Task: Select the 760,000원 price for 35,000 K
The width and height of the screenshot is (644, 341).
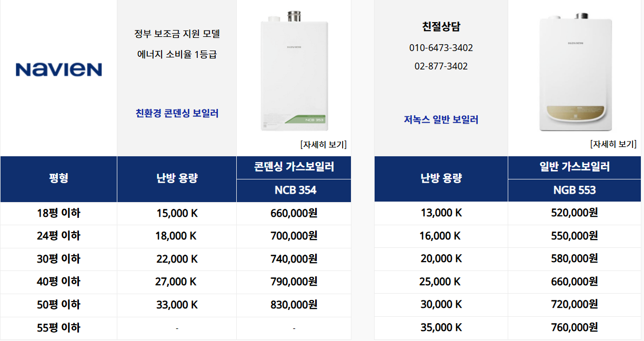Action: tap(575, 327)
